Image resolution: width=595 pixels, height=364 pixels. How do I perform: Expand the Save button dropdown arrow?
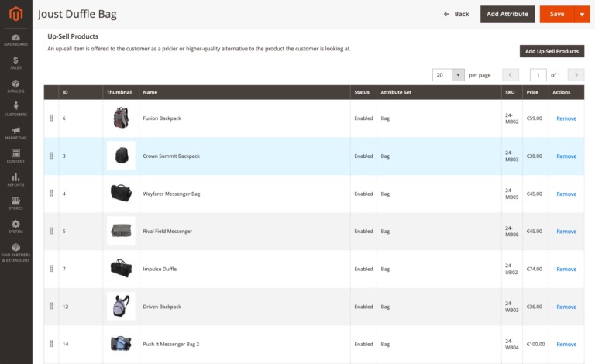(x=582, y=14)
